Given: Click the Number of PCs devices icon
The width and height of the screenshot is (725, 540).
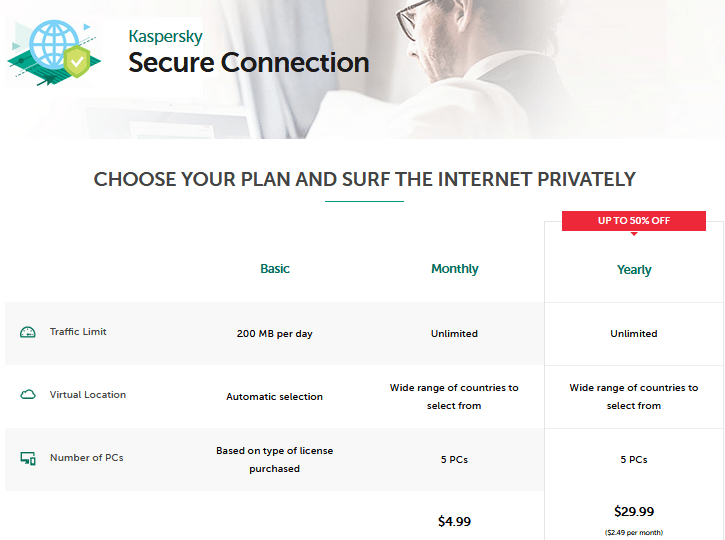Looking at the screenshot, I should pos(28,458).
